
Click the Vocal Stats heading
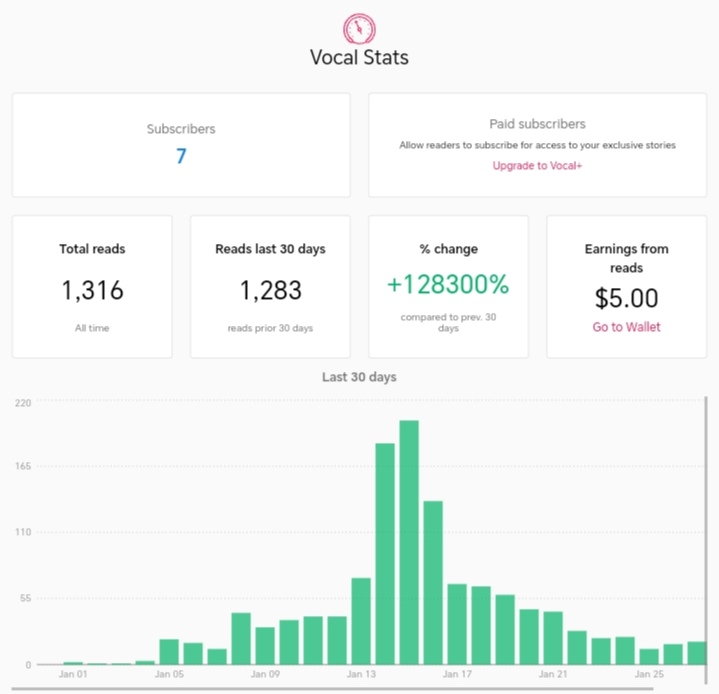[359, 57]
